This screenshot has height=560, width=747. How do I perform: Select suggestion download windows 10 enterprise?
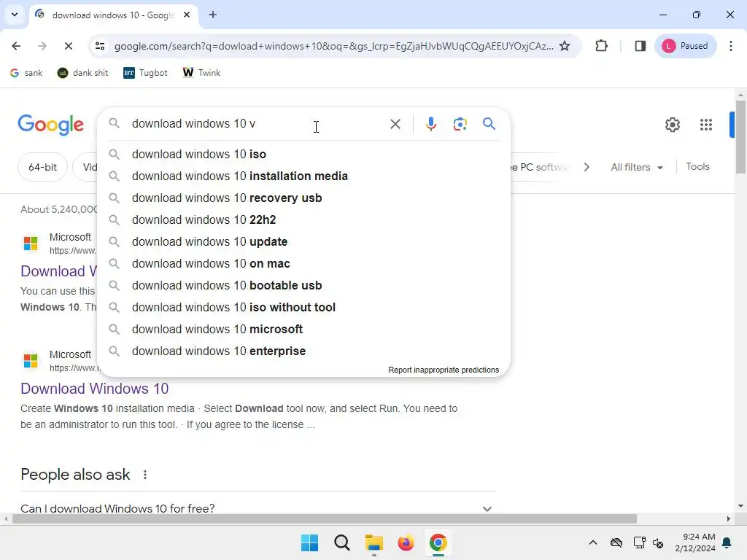tap(303, 351)
